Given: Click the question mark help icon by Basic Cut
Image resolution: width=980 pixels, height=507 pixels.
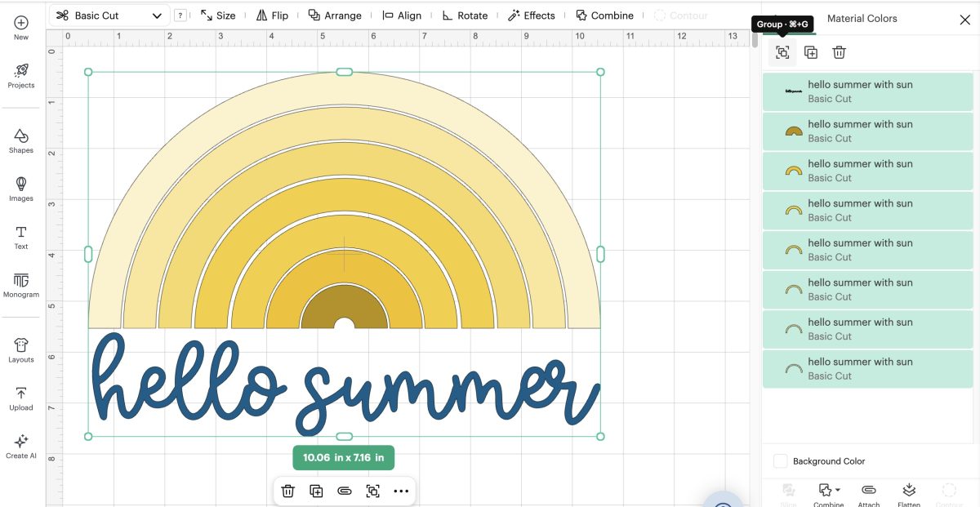Looking at the screenshot, I should tap(180, 16).
